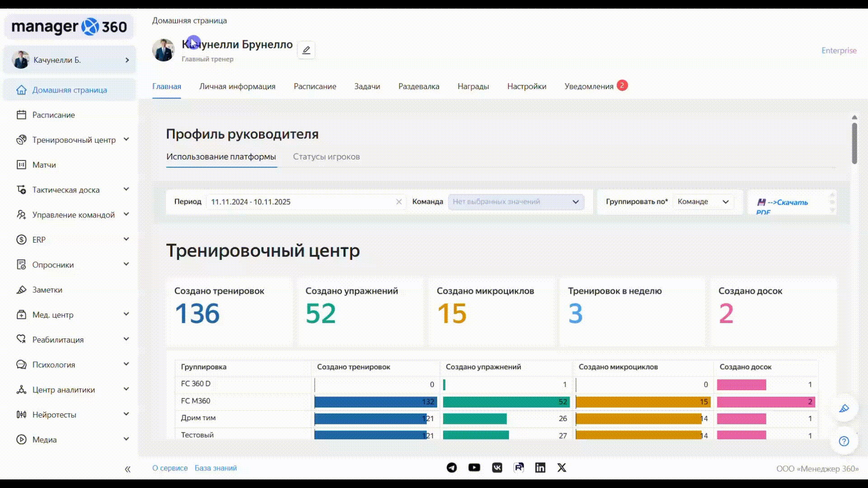Switch to Статусы игроков tab
The height and width of the screenshot is (488, 868).
coord(326,157)
